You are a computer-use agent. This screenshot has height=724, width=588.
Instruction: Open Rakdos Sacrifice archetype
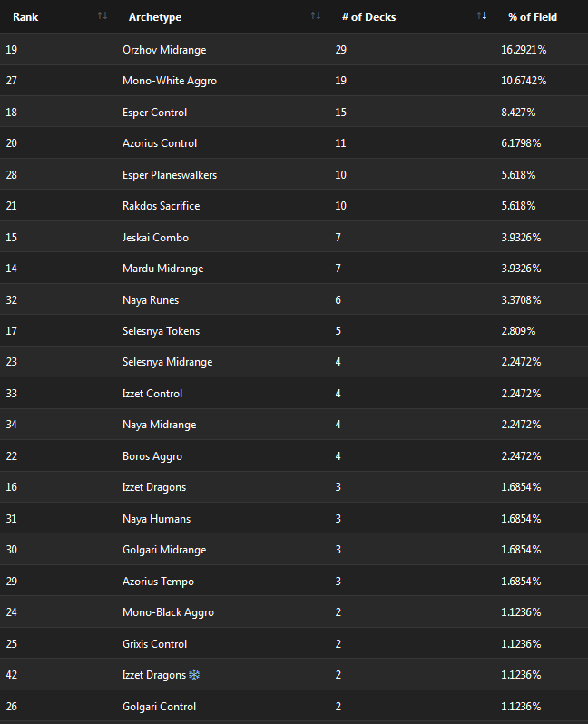point(162,205)
